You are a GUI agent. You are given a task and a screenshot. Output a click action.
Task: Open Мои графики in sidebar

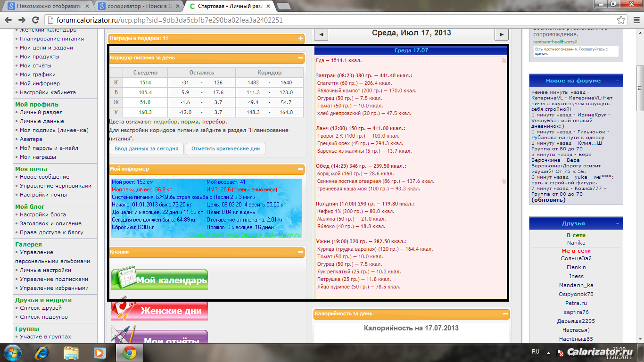pos(38,74)
